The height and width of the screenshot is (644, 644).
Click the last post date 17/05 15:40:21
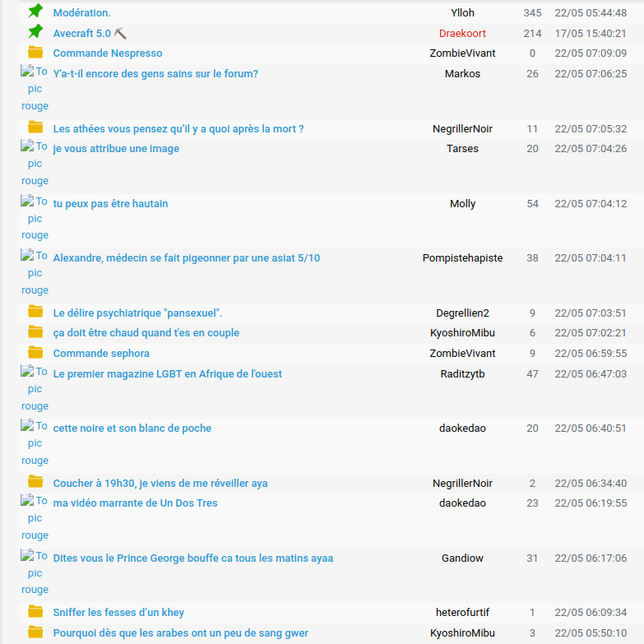tap(591, 34)
